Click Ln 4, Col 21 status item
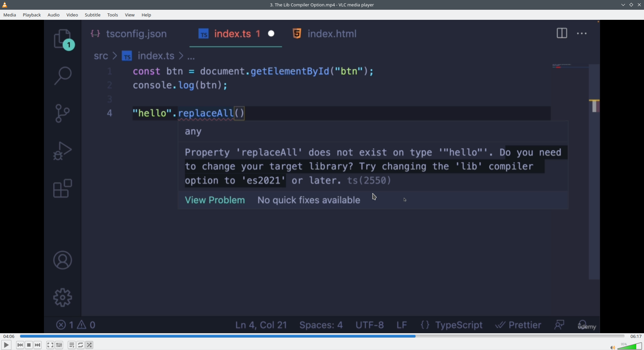 (x=261, y=325)
